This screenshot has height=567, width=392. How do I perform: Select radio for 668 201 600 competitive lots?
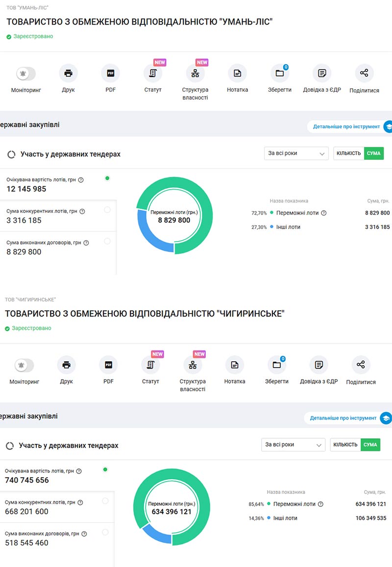tap(105, 501)
